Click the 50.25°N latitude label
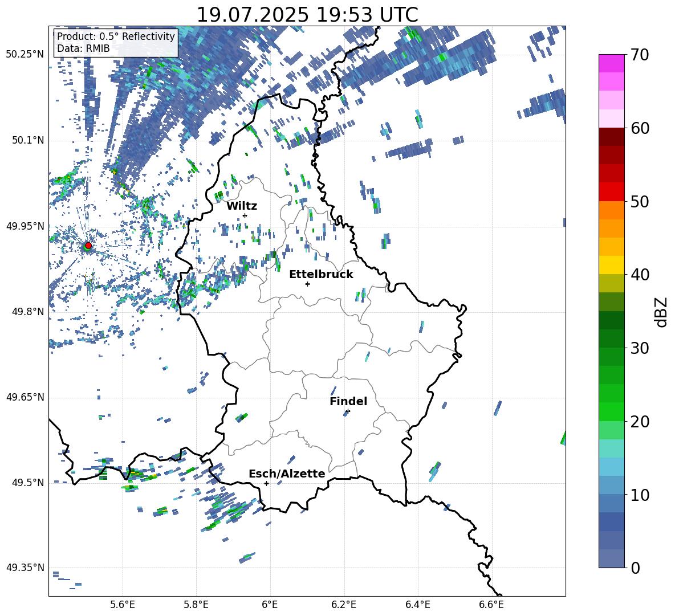The height and width of the screenshot is (616, 675). [25, 55]
